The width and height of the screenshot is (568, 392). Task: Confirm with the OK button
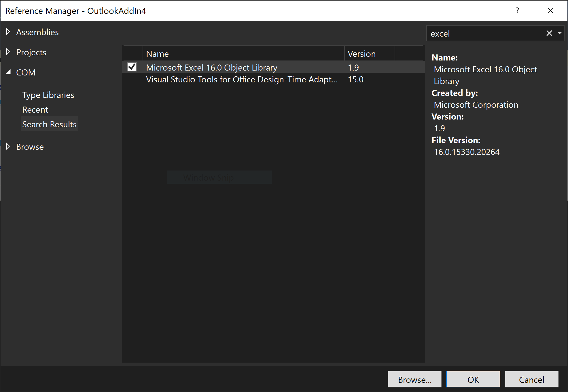pyautogui.click(x=473, y=379)
